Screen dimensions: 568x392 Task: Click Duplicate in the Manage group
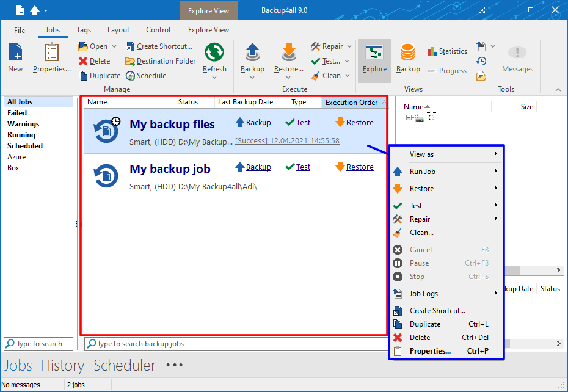pyautogui.click(x=100, y=75)
